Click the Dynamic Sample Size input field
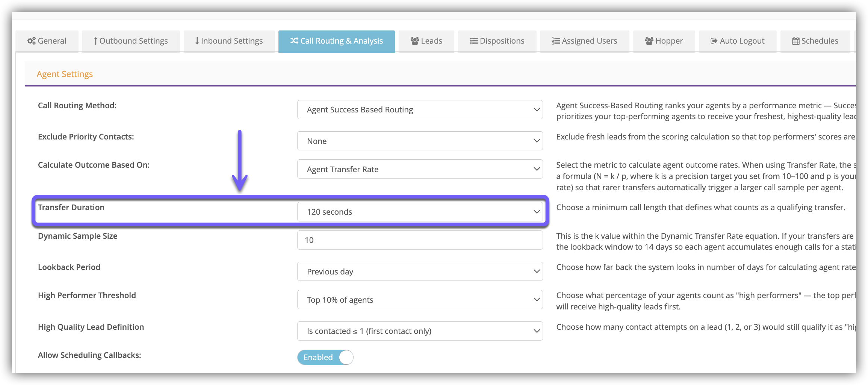Image resolution: width=868 pixels, height=385 pixels. tap(420, 240)
